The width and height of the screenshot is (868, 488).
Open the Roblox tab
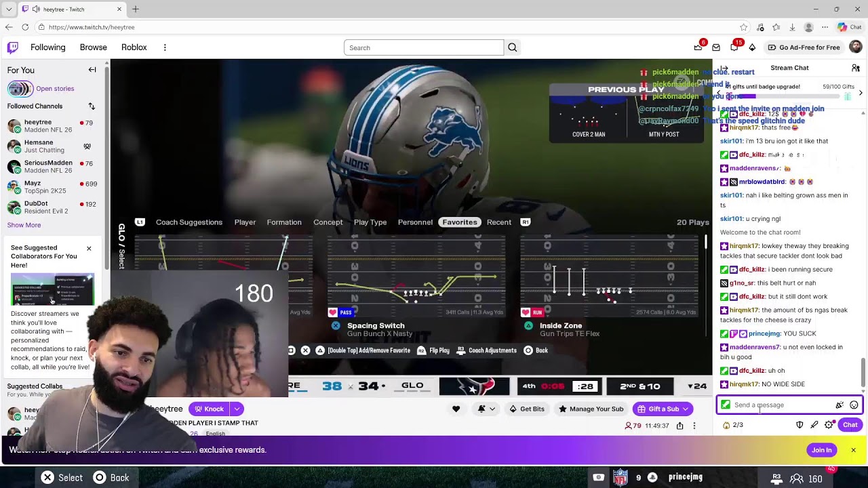pos(134,47)
